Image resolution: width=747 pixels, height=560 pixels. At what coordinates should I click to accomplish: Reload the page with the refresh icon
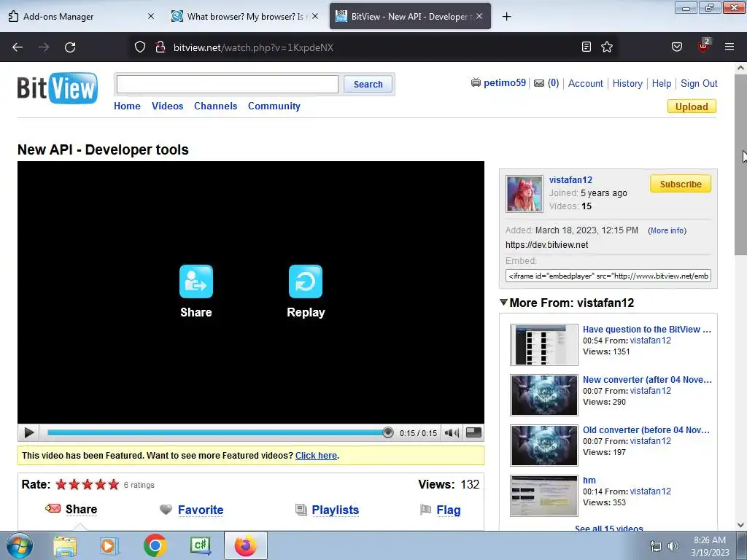(x=70, y=47)
